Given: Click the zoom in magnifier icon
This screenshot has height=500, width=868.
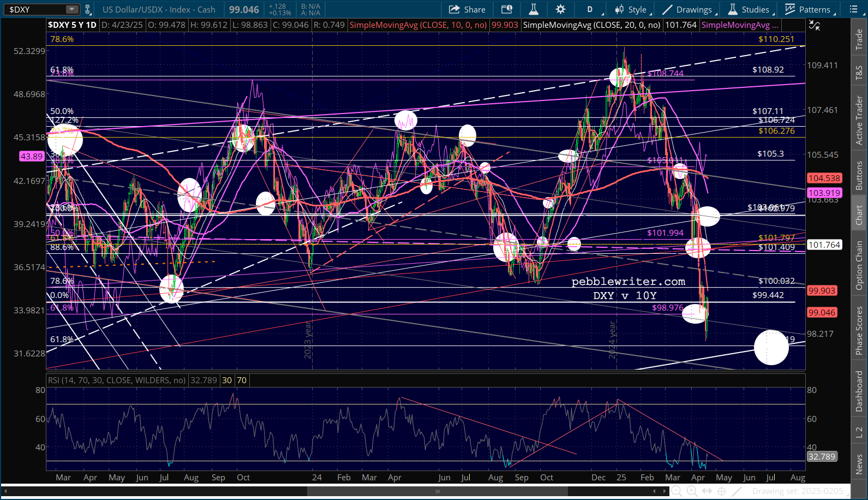Looking at the screenshot, I should pos(692,491).
